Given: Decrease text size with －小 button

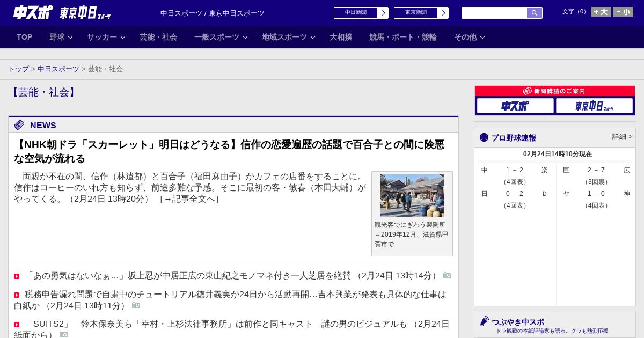Looking at the screenshot, I should coord(623,12).
